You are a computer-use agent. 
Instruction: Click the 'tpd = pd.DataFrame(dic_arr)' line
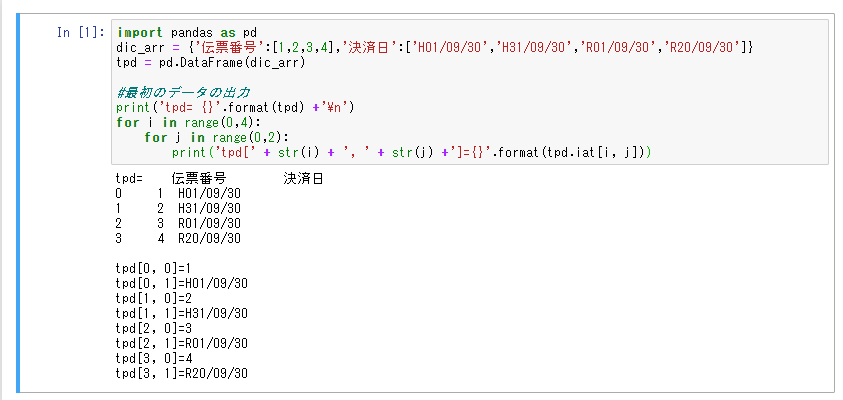coord(211,63)
